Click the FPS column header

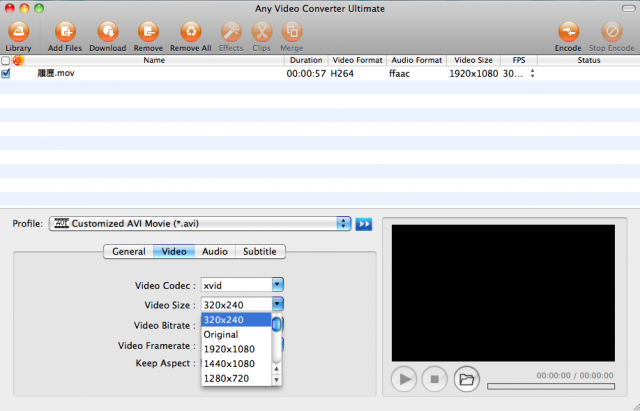pyautogui.click(x=519, y=60)
